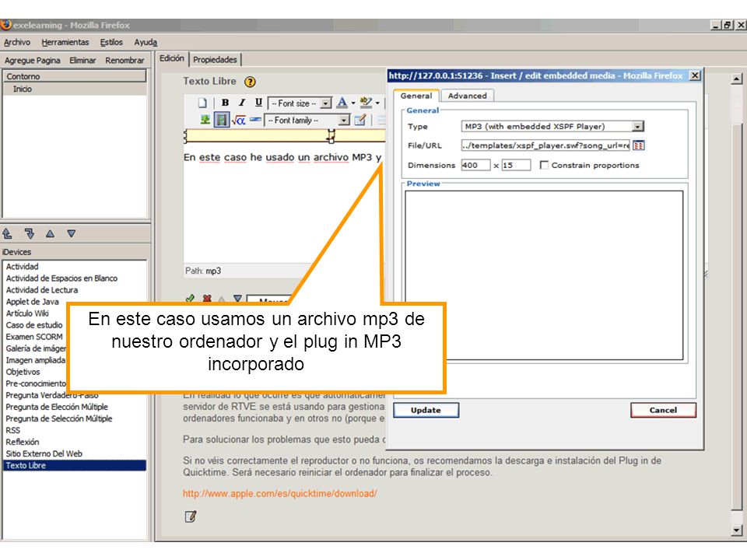
Task: Open the Texto Libre help icon
Action: pyautogui.click(x=250, y=82)
